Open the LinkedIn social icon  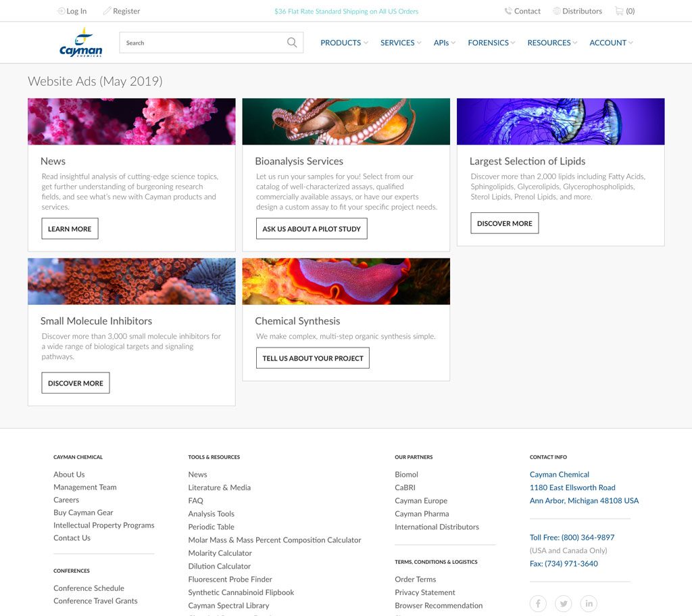tap(589, 603)
